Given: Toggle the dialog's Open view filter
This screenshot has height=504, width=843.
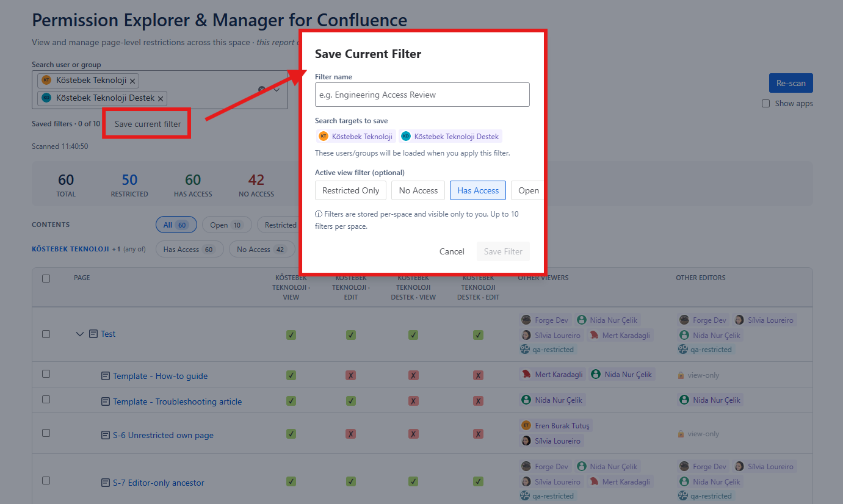Looking at the screenshot, I should 527,190.
